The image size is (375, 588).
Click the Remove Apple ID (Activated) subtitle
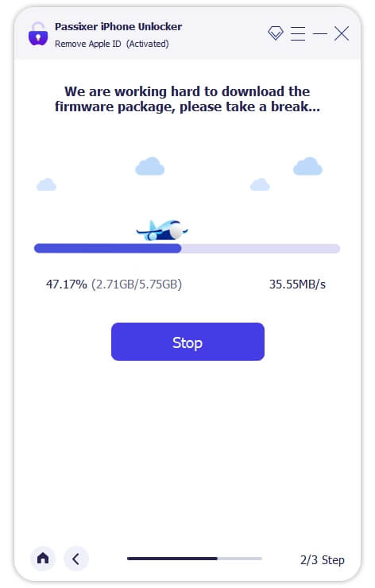pyautogui.click(x=112, y=44)
